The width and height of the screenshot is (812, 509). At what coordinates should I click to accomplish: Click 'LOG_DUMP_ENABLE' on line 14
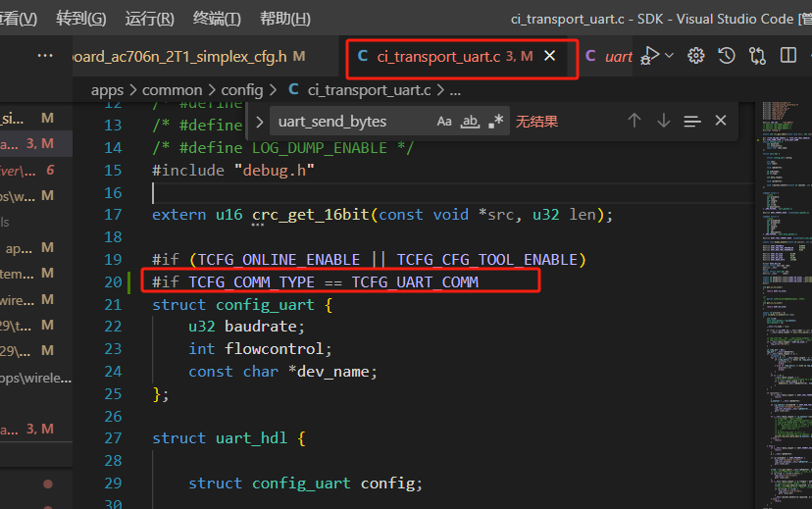(x=320, y=148)
